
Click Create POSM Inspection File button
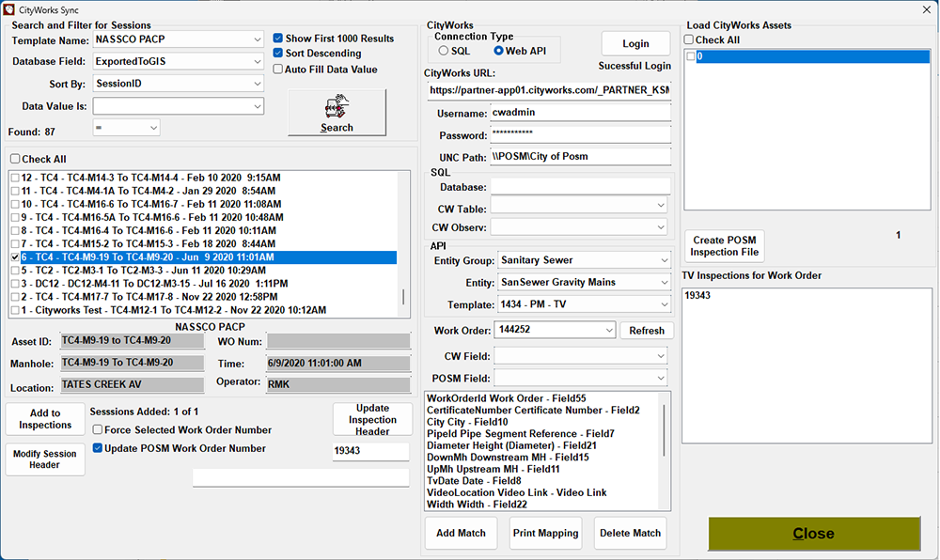coord(724,246)
